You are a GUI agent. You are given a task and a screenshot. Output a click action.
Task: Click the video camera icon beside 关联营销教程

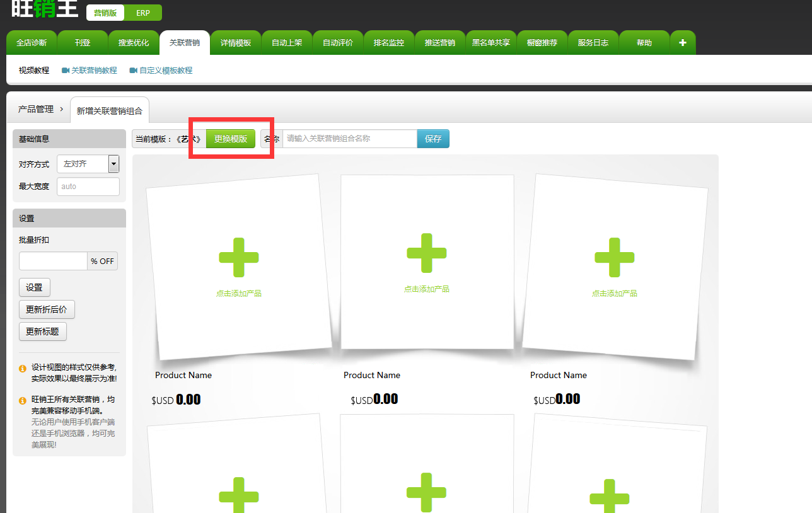click(66, 71)
